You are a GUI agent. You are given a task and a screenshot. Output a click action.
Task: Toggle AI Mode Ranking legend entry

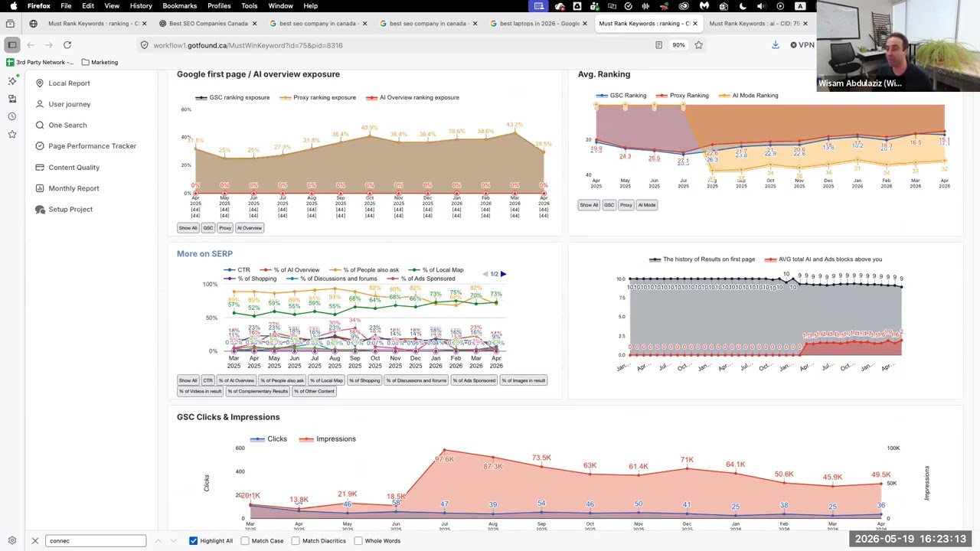[x=748, y=96]
